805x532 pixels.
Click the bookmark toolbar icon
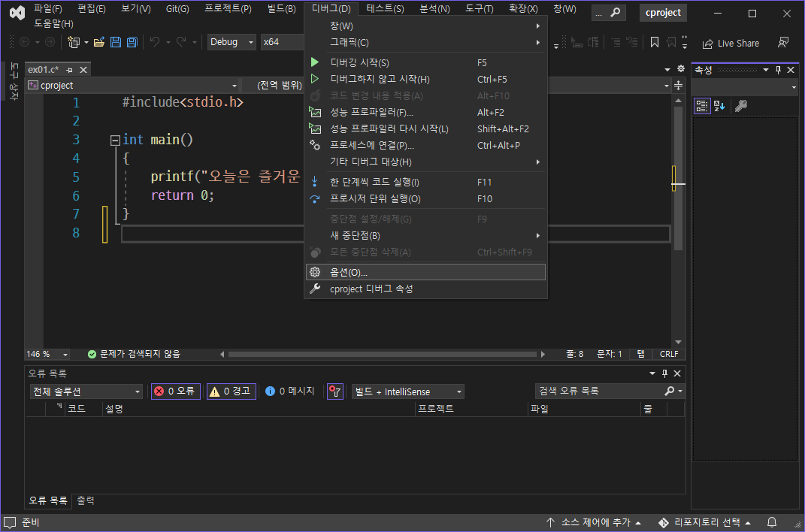click(x=655, y=42)
